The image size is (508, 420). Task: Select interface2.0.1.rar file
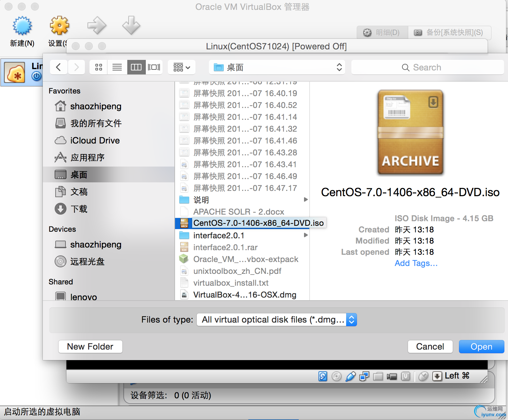[x=242, y=247]
